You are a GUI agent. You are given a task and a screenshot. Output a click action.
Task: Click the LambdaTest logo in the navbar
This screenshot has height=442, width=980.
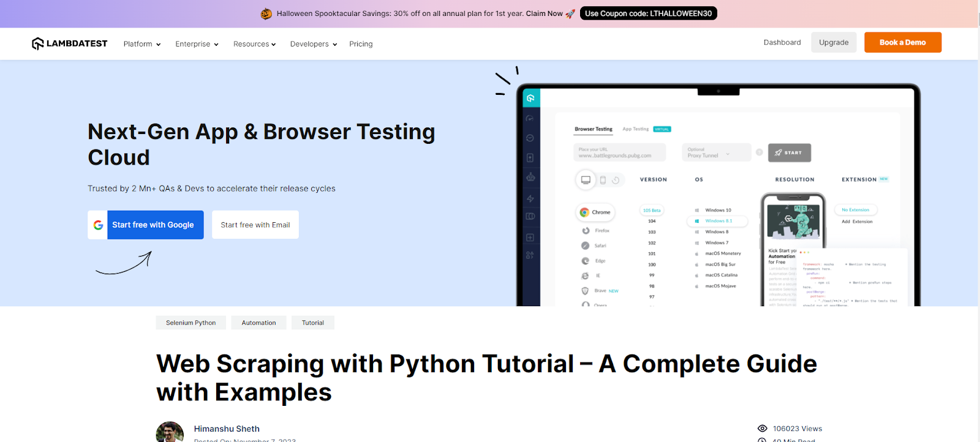point(69,43)
